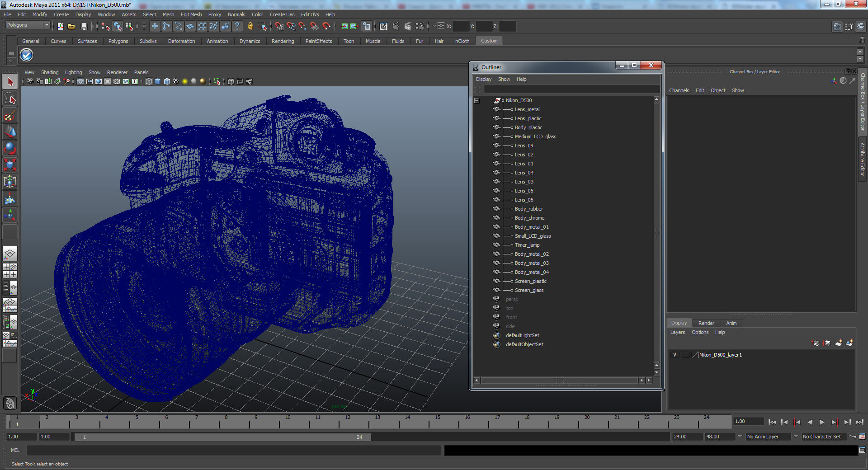This screenshot has width=868, height=470.
Task: Click the blue checkmark shelf button
Action: pyautogui.click(x=27, y=55)
